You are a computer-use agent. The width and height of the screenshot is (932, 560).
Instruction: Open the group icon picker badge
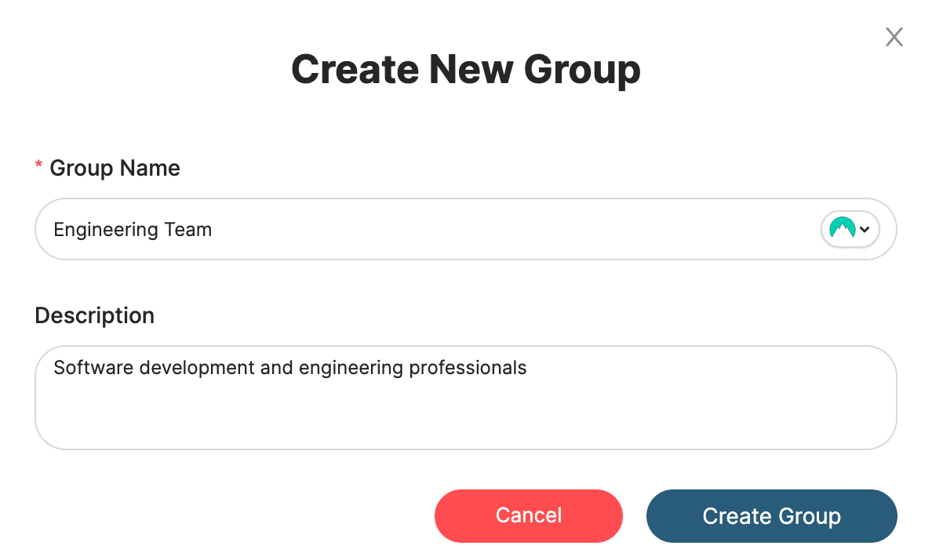pyautogui.click(x=850, y=229)
